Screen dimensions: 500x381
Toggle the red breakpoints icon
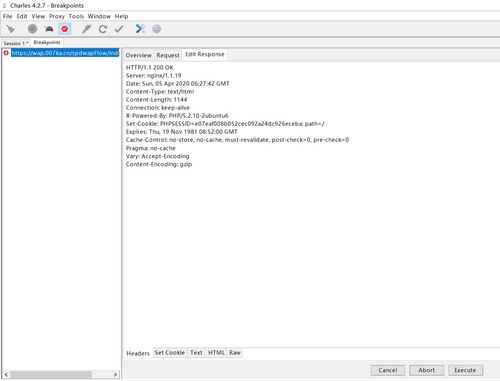click(x=65, y=29)
